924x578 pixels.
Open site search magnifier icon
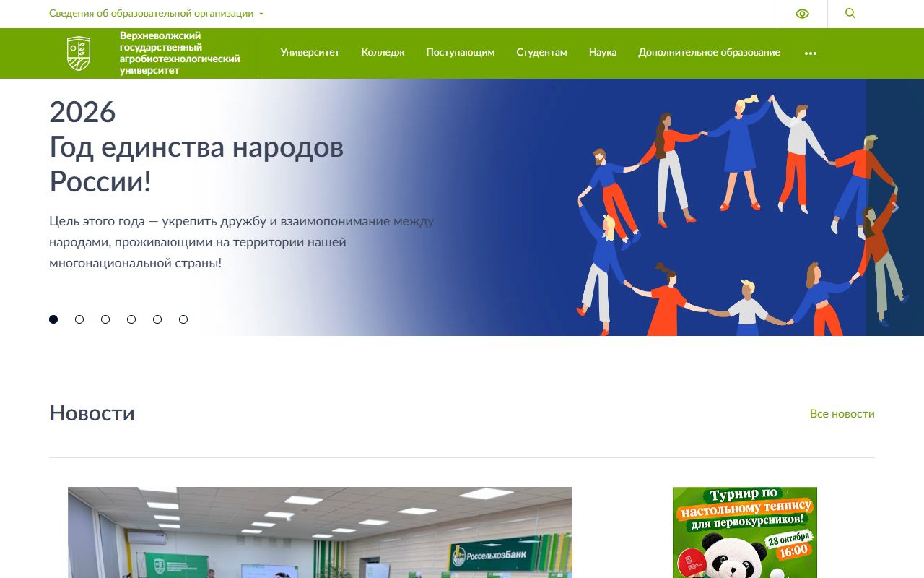click(850, 13)
